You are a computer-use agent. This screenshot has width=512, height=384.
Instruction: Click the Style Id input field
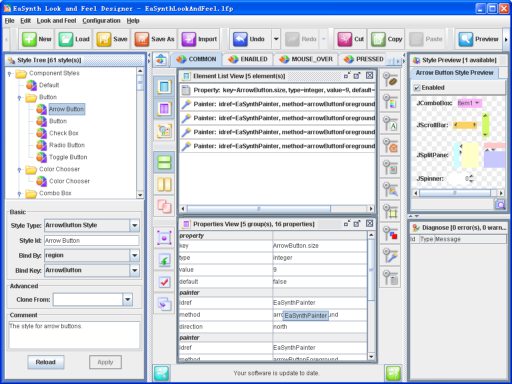coord(92,240)
